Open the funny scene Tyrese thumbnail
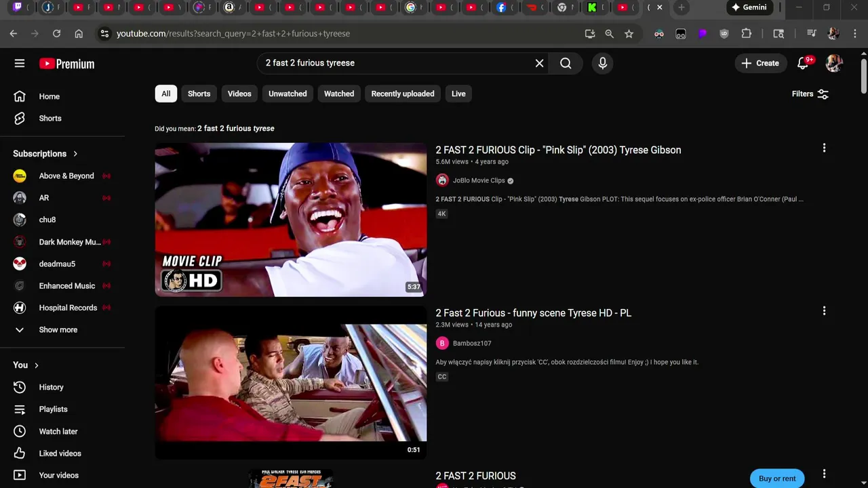Viewport: 868px width, 488px height. point(291,383)
